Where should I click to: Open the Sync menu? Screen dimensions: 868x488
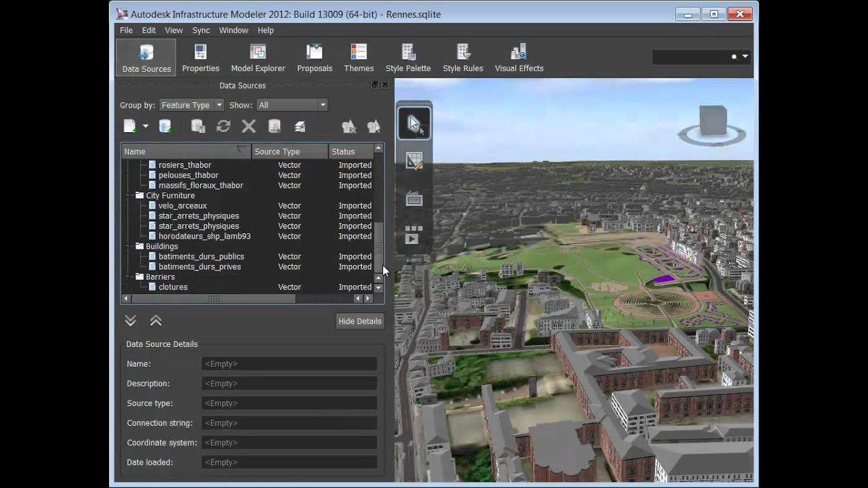point(201,30)
